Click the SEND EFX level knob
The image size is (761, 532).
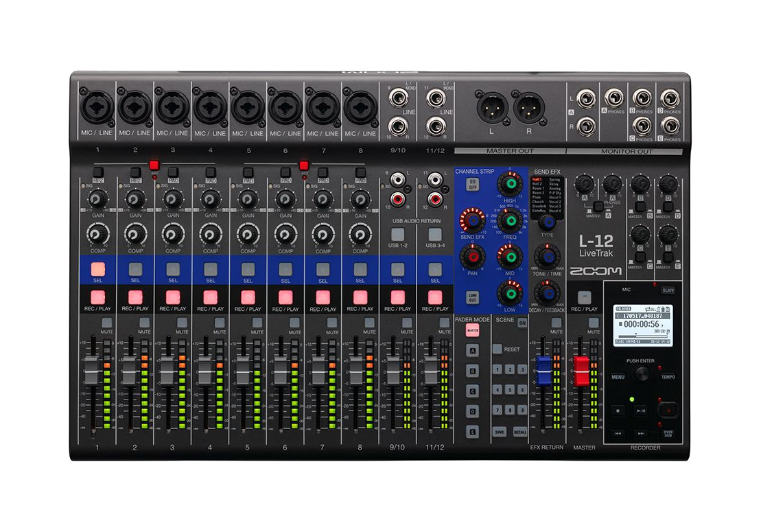pos(472,220)
